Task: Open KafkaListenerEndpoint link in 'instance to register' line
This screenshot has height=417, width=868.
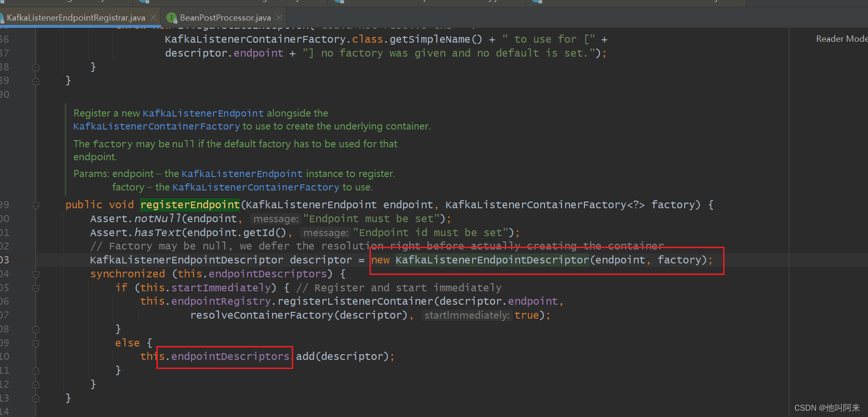Action: (242, 174)
